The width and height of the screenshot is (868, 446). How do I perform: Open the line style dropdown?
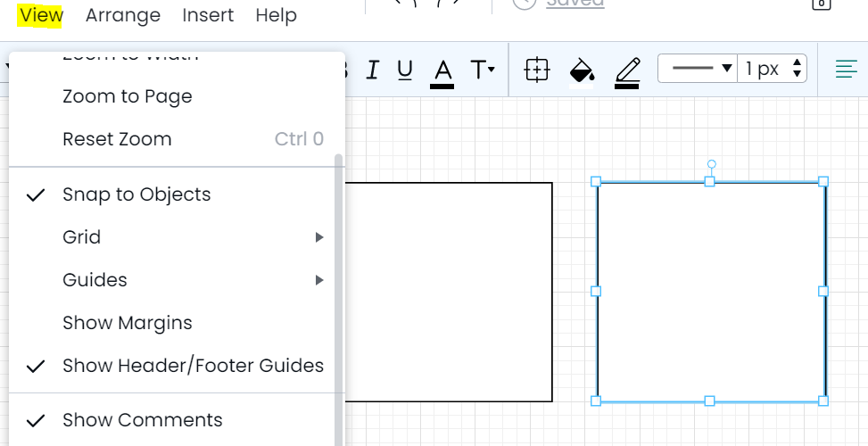[698, 69]
